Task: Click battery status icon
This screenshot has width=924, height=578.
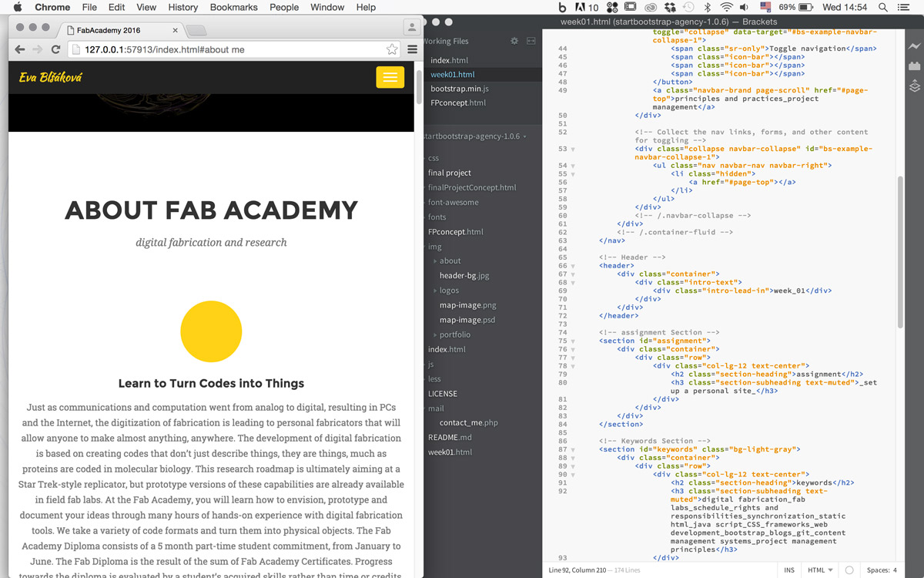Action: [806, 7]
